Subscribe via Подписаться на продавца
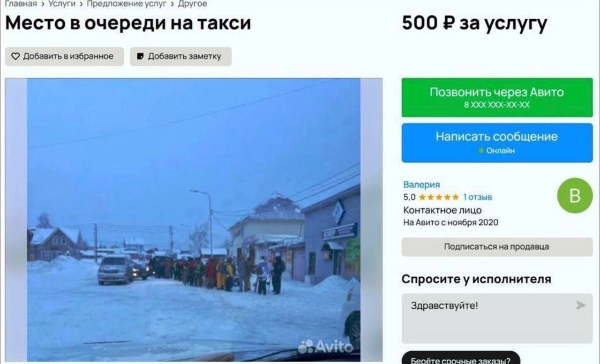600x364 pixels. tap(497, 247)
